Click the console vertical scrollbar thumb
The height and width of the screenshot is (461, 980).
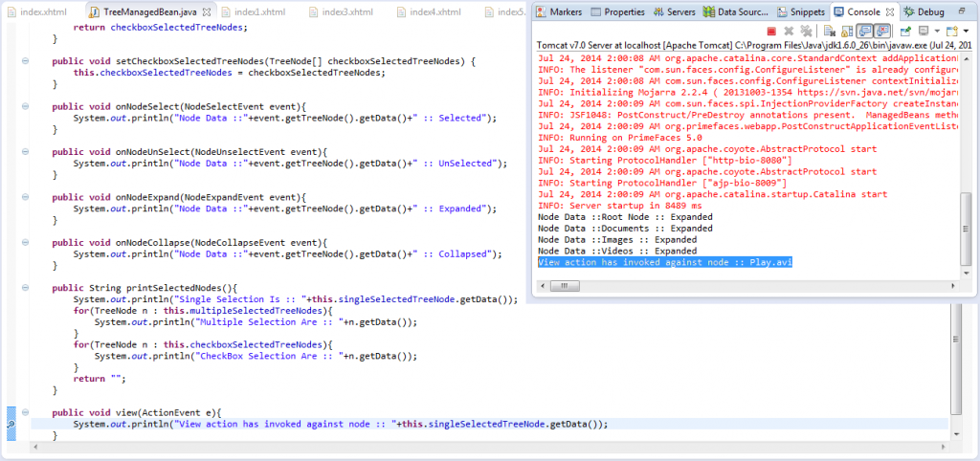(966, 227)
